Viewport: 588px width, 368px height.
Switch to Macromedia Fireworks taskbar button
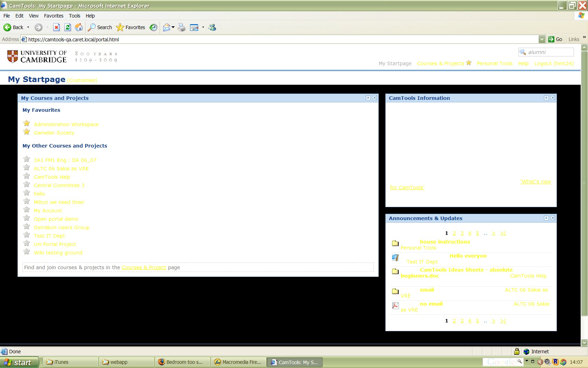(238, 362)
